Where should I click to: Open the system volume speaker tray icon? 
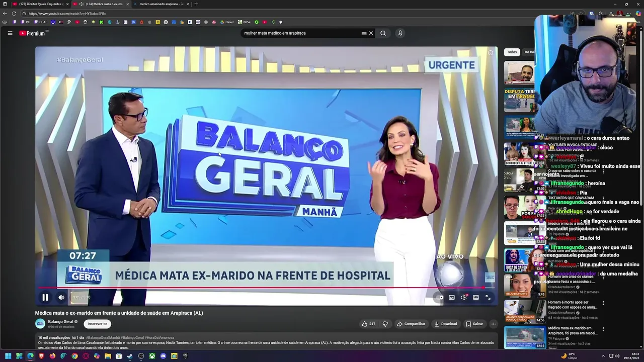(618, 356)
